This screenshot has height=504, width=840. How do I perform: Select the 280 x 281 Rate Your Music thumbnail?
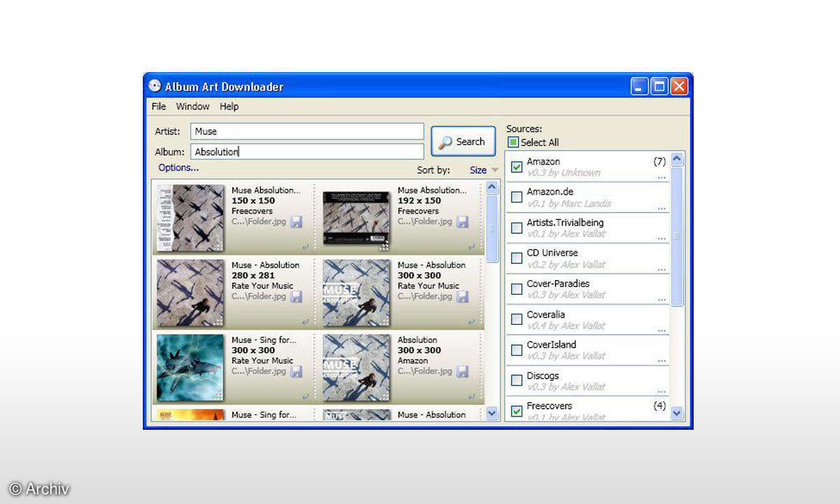[x=191, y=293]
